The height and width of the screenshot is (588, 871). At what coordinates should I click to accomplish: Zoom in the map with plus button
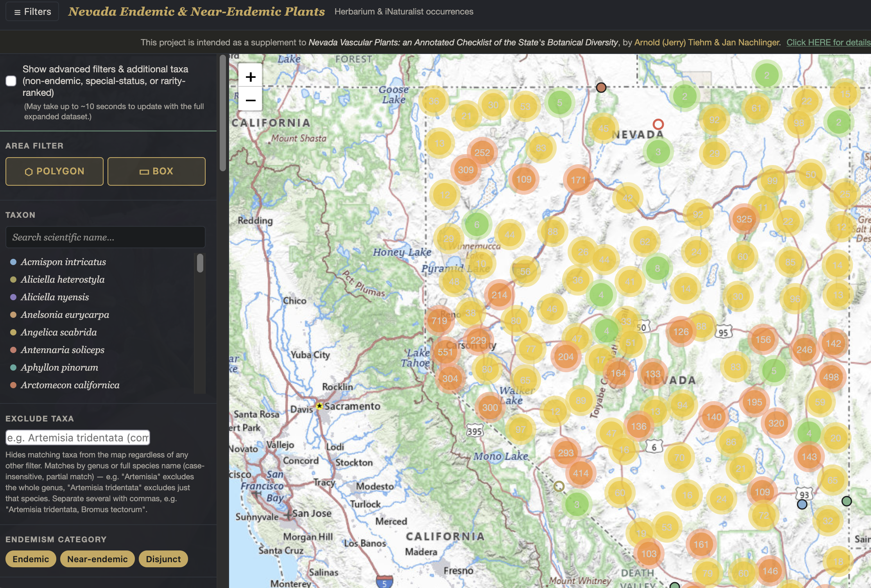tap(251, 77)
